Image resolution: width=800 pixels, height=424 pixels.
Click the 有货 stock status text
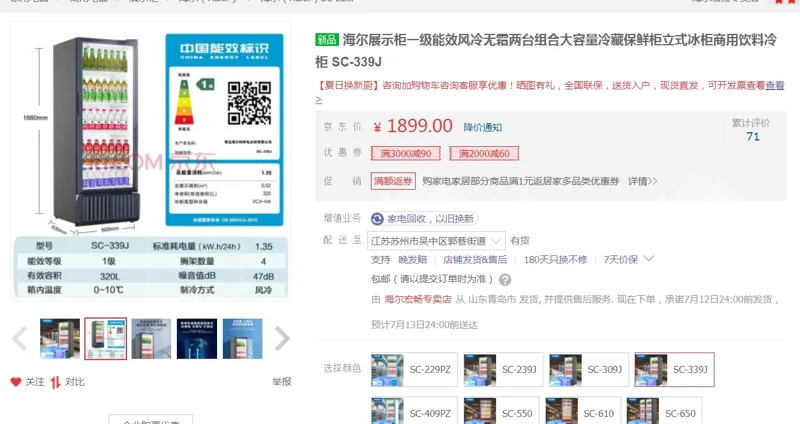click(x=520, y=241)
